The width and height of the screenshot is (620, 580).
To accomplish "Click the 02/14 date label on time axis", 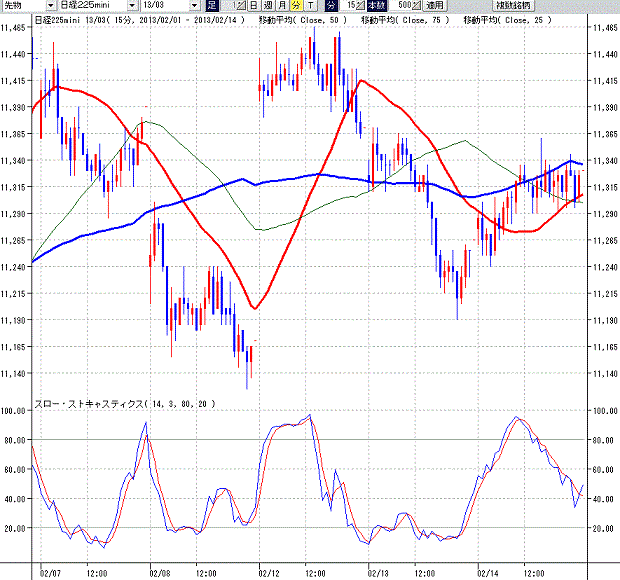I will coord(488,573).
